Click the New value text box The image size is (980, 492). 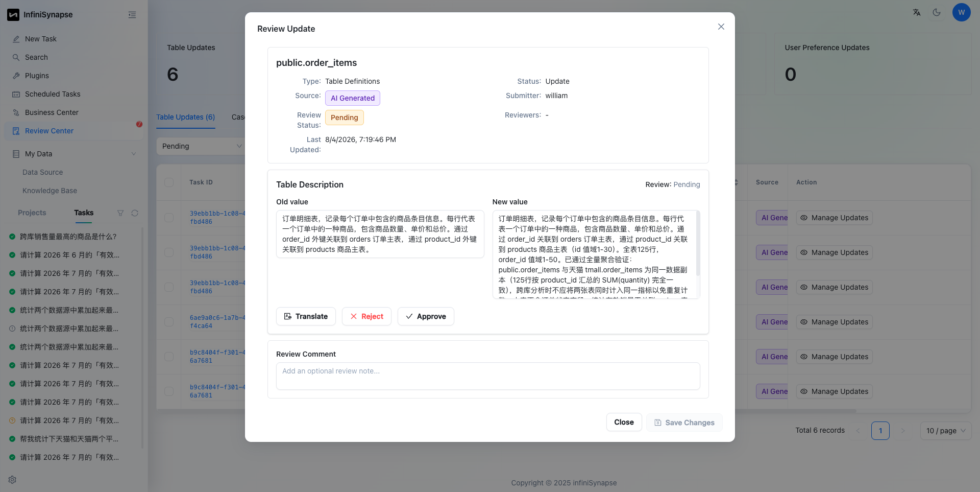click(596, 254)
